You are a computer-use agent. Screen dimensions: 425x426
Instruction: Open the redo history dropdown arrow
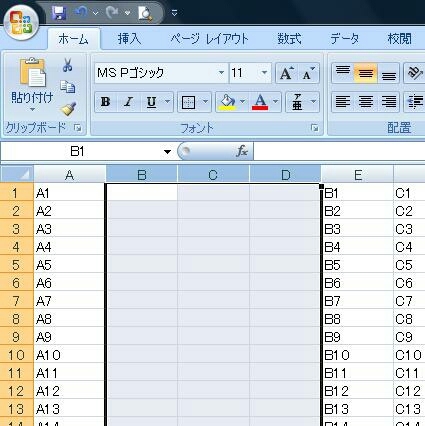127,13
